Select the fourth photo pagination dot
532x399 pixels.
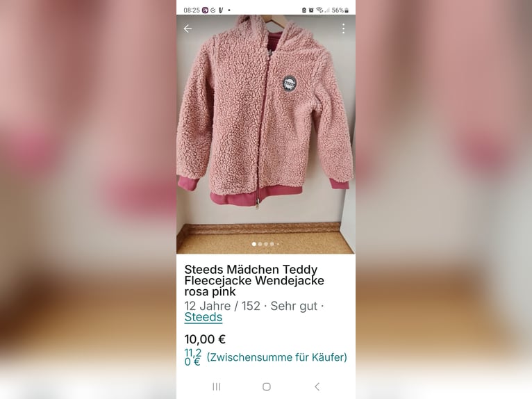point(272,244)
